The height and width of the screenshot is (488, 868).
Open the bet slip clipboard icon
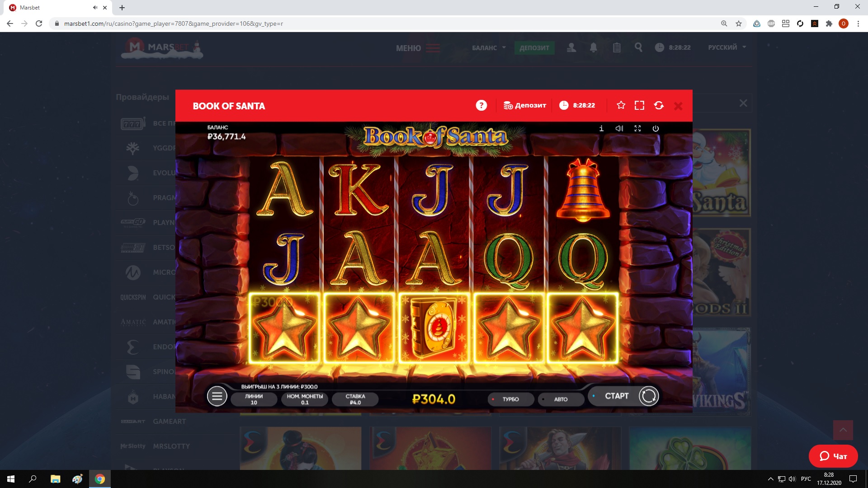click(617, 47)
